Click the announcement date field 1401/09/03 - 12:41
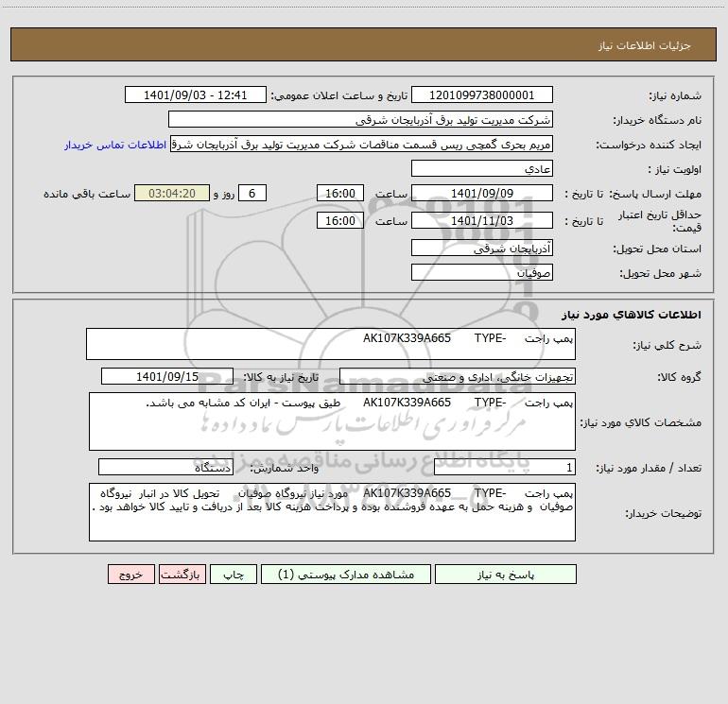728x704 pixels. click(196, 94)
